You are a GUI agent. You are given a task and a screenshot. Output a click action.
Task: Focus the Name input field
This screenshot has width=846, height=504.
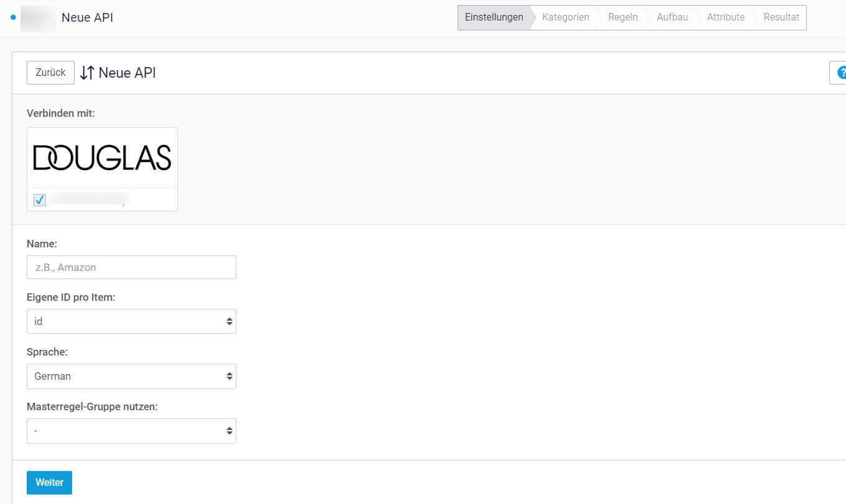coord(131,267)
